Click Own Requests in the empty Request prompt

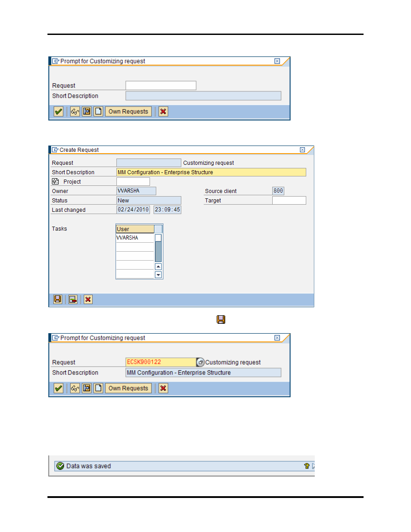[x=128, y=112]
